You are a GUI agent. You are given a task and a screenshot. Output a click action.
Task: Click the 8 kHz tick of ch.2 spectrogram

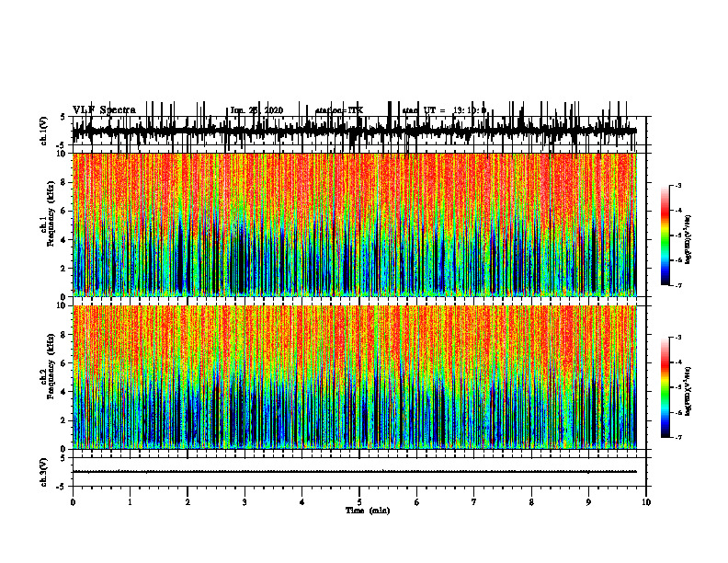65,335
